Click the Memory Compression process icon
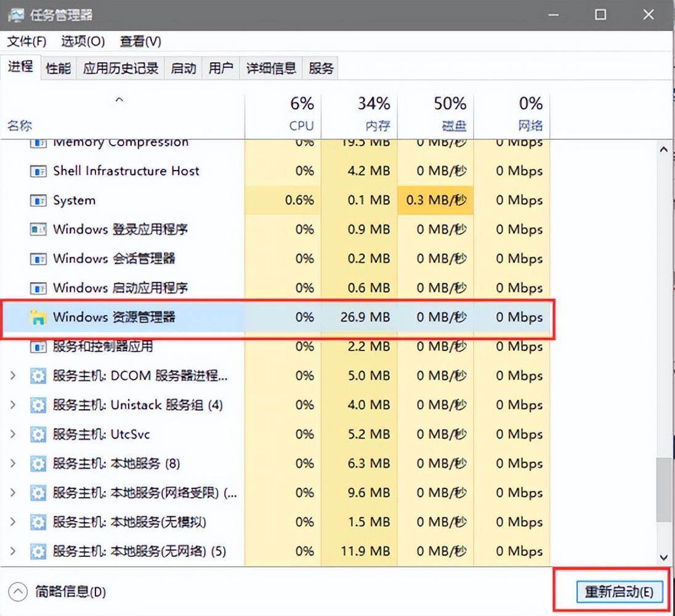 click(x=39, y=142)
